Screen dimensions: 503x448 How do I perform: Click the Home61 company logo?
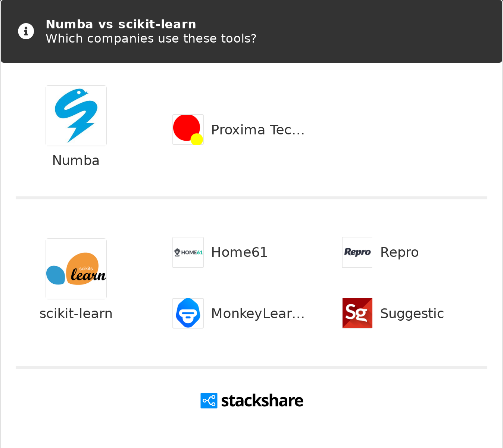pos(188,252)
